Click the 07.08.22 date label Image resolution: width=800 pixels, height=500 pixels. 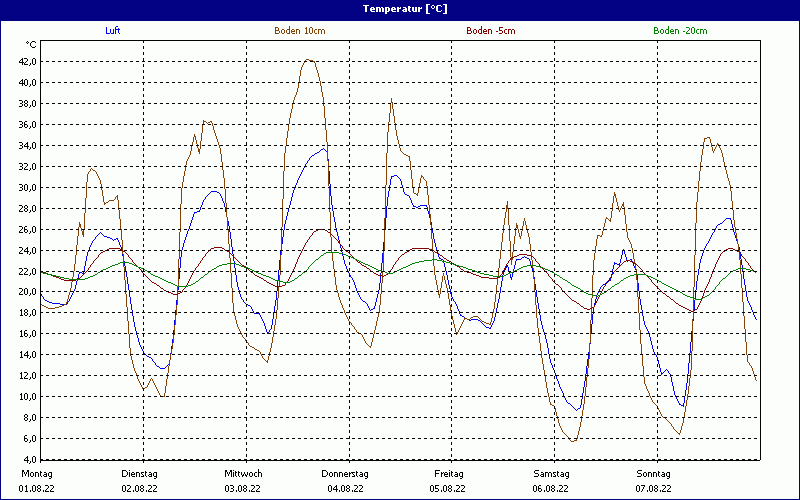click(x=653, y=489)
